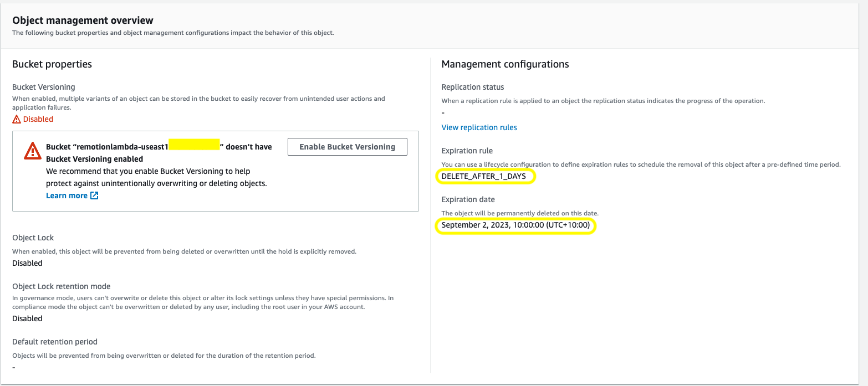The height and width of the screenshot is (386, 868).
Task: Click the Management configurations section heading
Action: tap(505, 64)
